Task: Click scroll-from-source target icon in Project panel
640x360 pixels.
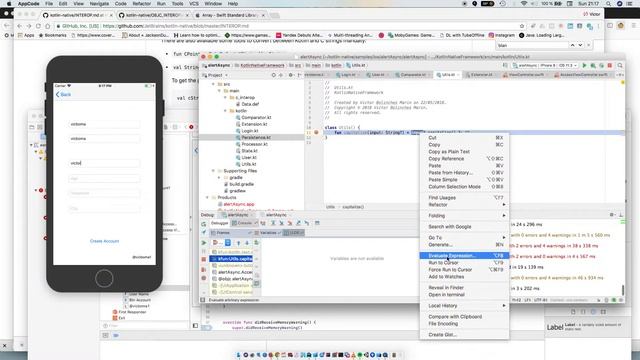Action: (273, 75)
